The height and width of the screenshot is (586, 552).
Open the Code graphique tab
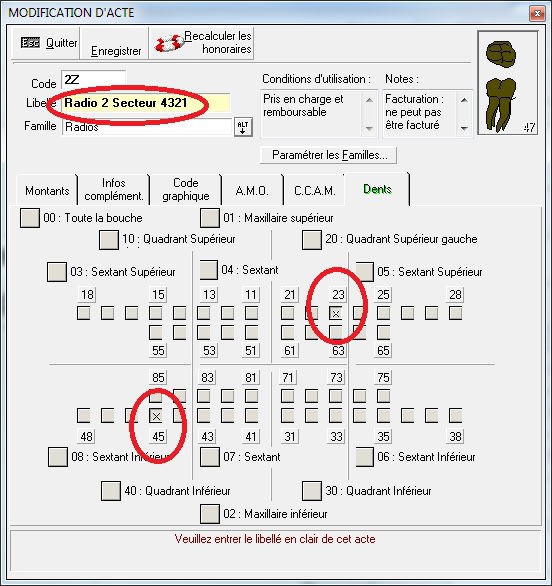(186, 189)
